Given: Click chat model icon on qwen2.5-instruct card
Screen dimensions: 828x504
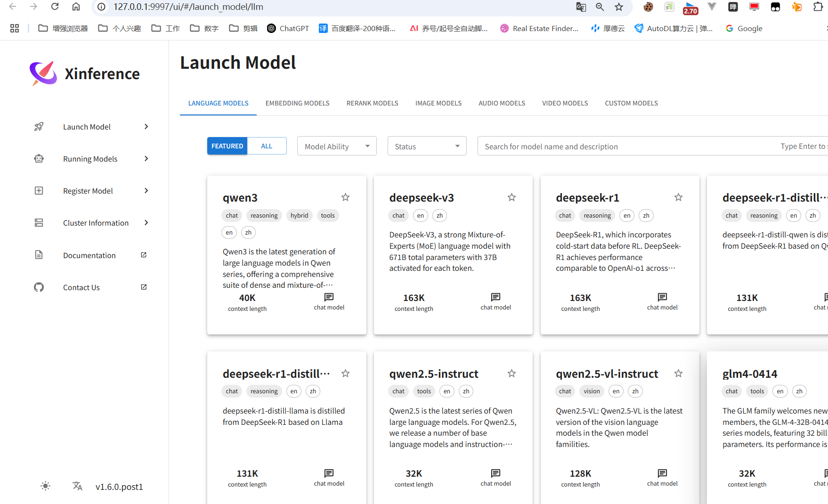Looking at the screenshot, I should (495, 473).
